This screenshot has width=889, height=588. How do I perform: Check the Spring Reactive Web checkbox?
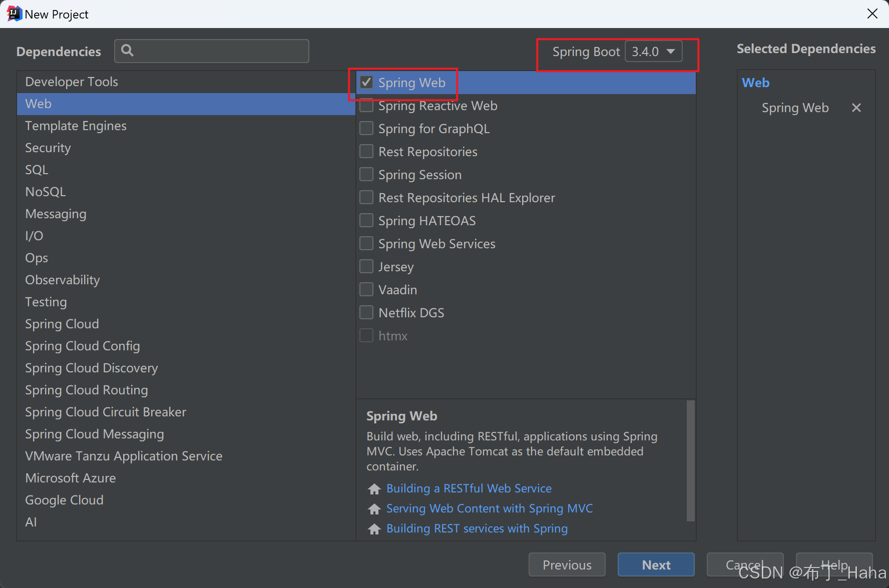click(366, 106)
